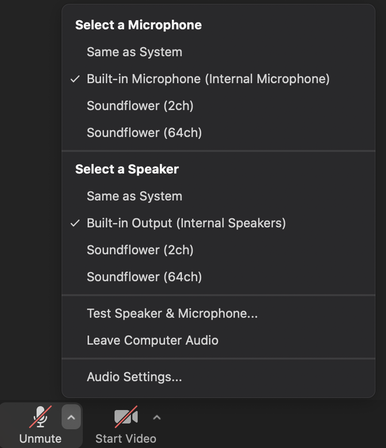The image size is (386, 448).
Task: Click the checkmark next to Built-in Output
Action: (75, 223)
